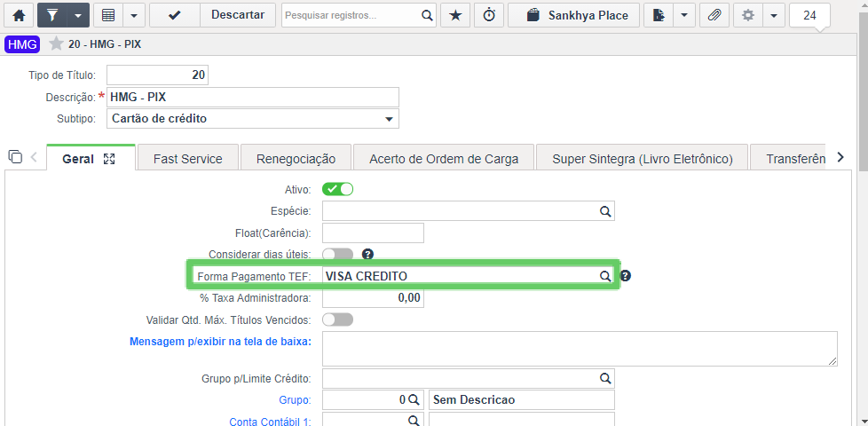Open help icon for Forma Pagamento TEF
The image size is (868, 426).
626,275
